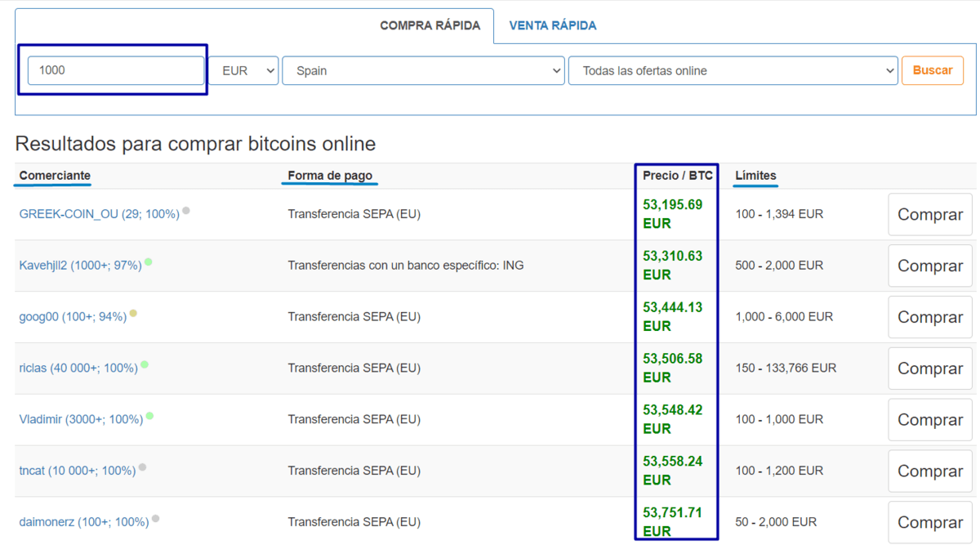
Task: Open the 'Todas las ofertas online' dropdown
Action: click(733, 71)
